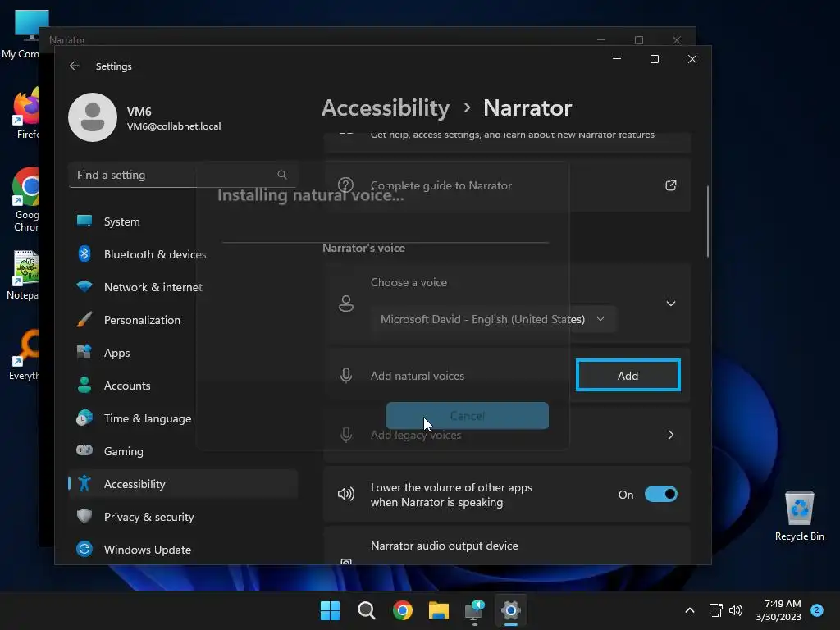Click the Narrator app icon on the taskbar
840x630 pixels.
(x=475, y=610)
